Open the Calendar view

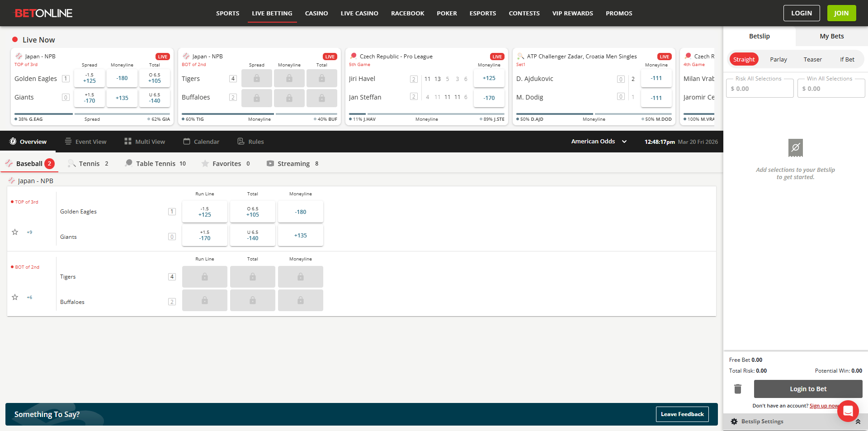pyautogui.click(x=201, y=142)
